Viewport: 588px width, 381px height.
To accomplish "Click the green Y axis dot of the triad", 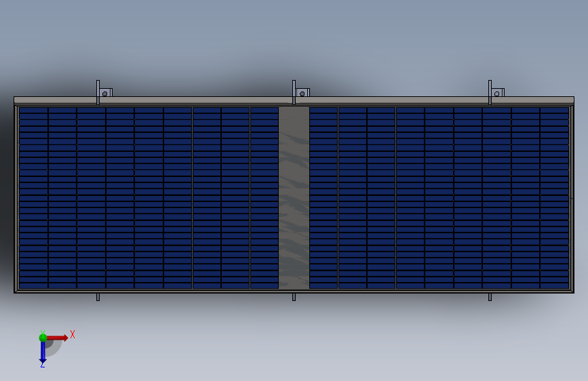I will [x=43, y=338].
